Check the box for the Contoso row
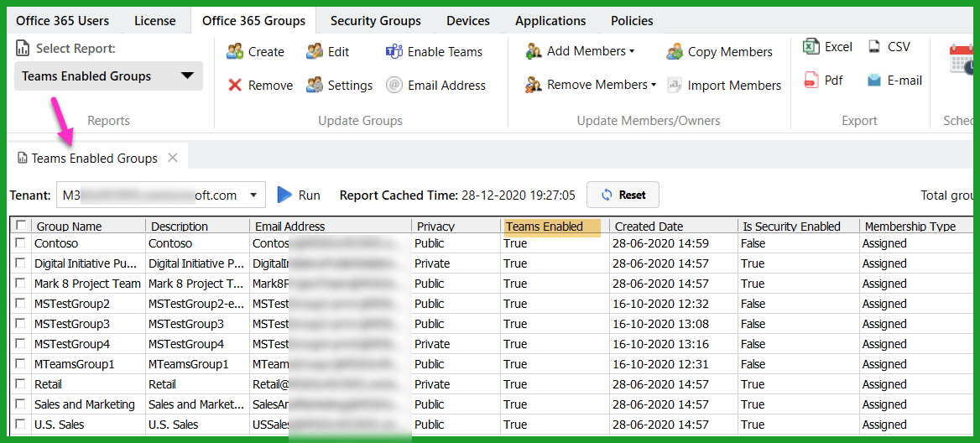Viewport: 980px width, 443px height. 21,242
